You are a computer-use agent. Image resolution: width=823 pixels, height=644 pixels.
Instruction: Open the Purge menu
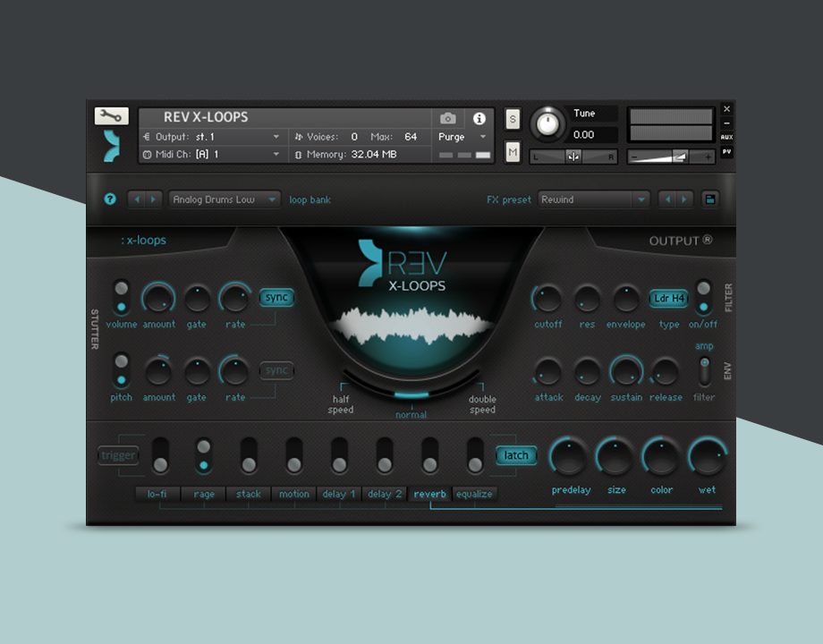462,137
